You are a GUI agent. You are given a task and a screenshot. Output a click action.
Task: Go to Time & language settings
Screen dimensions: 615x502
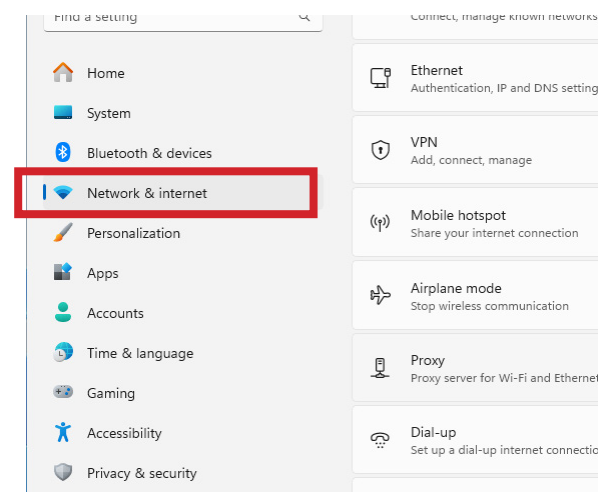(x=182, y=353)
